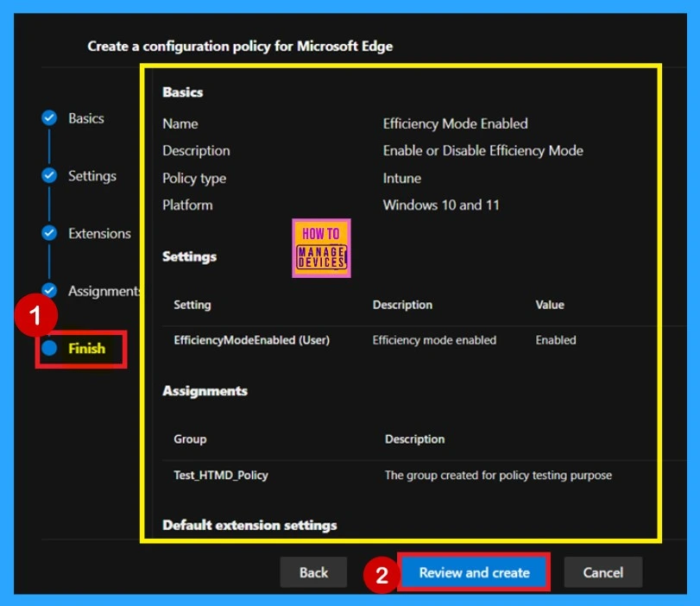
Task: Open the Extensions wizard step
Action: coord(99,234)
